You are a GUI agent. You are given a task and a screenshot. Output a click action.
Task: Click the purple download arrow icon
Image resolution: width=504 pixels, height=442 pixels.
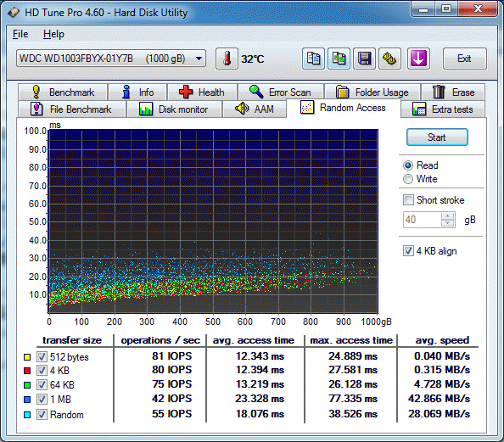tap(418, 59)
